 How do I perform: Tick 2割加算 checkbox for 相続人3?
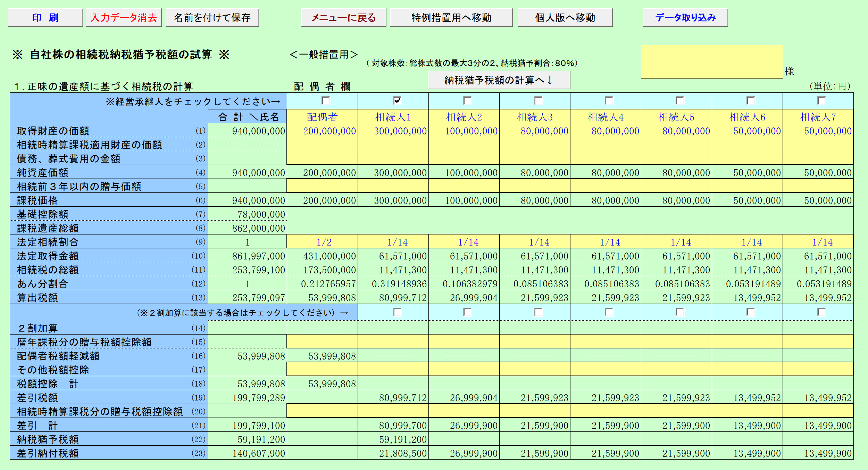click(x=539, y=312)
